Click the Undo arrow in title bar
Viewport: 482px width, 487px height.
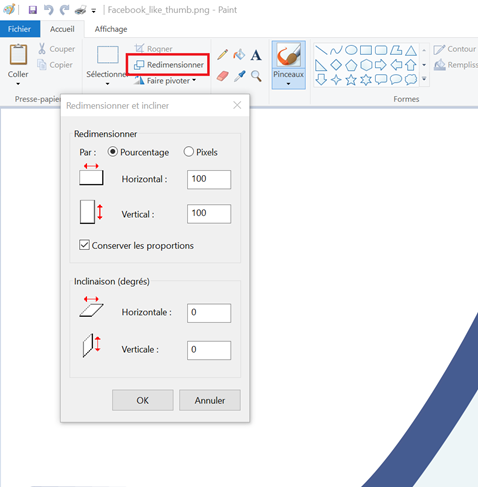[x=49, y=10]
